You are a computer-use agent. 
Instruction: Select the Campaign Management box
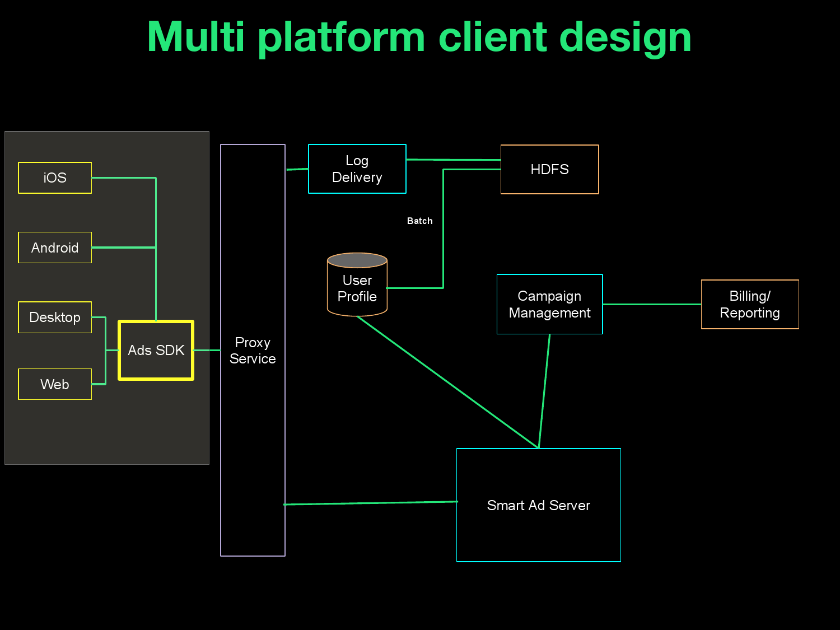pos(549,304)
